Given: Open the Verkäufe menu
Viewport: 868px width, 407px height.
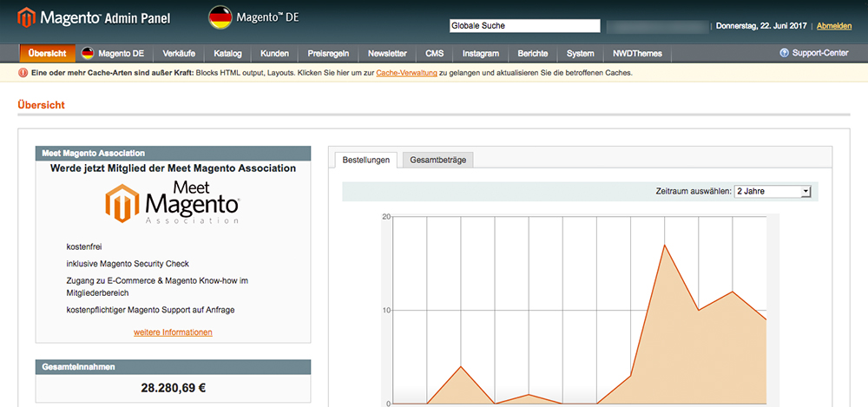Looking at the screenshot, I should coord(179,54).
